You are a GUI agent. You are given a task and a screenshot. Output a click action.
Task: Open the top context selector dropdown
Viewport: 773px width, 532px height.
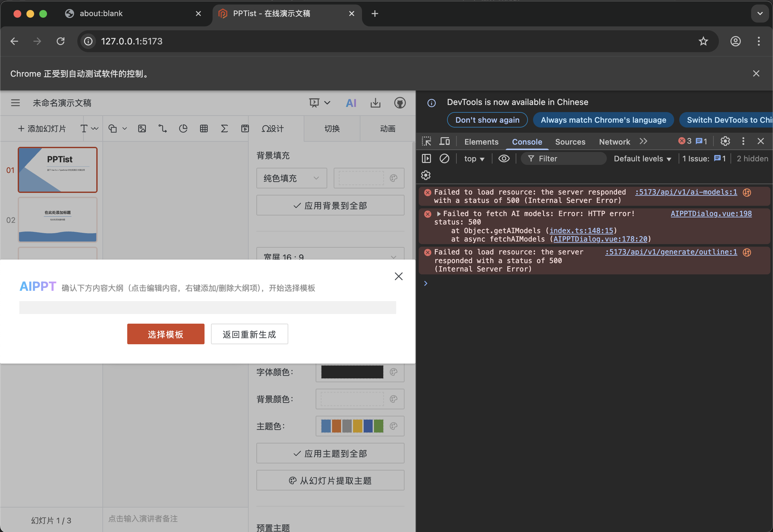tap(474, 159)
